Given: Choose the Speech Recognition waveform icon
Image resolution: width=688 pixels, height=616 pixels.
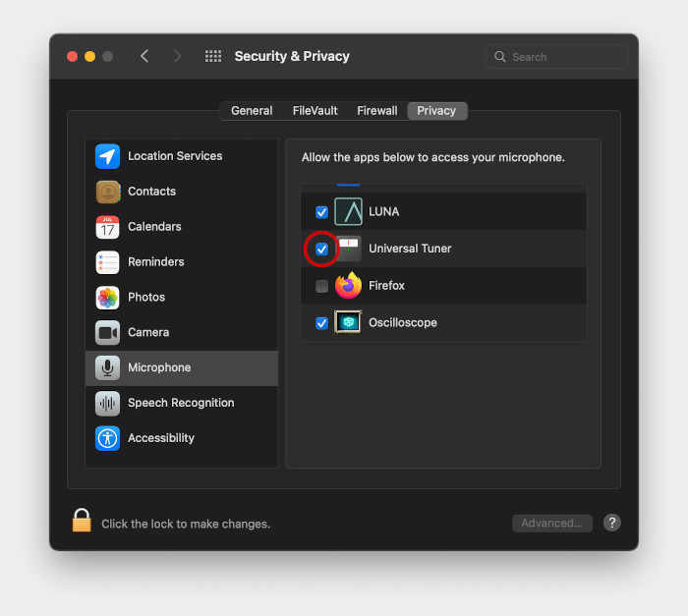Looking at the screenshot, I should pyautogui.click(x=108, y=403).
